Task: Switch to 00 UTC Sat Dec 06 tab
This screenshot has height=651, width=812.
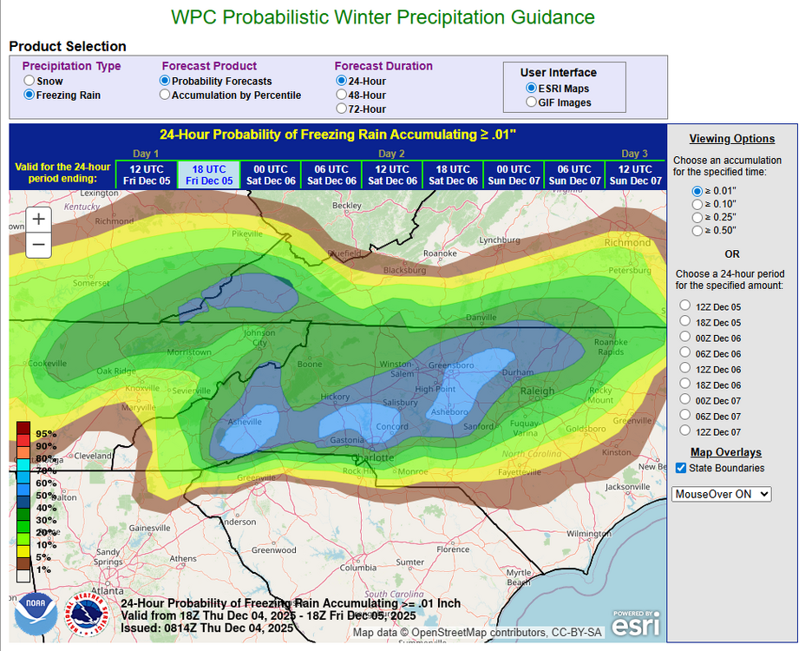Action: [270, 174]
